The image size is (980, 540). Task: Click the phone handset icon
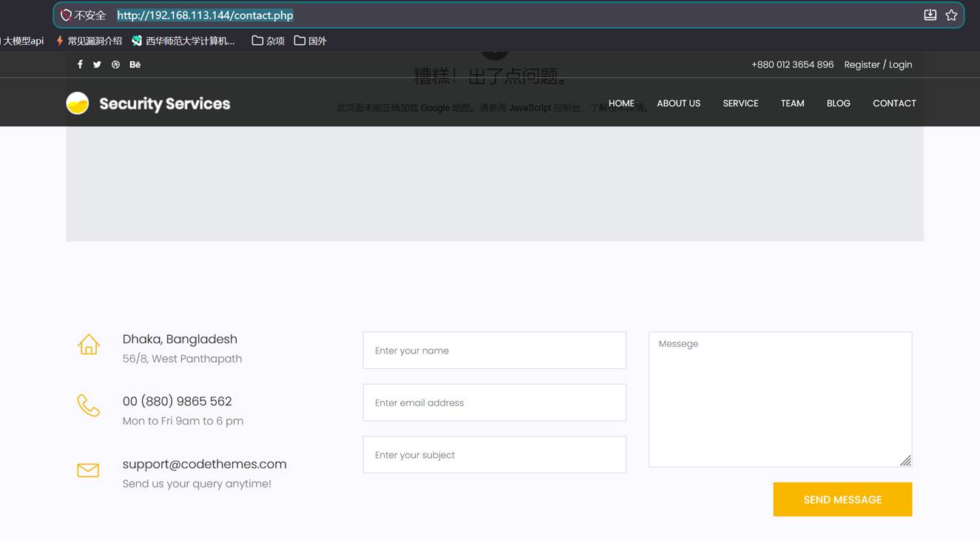point(89,405)
